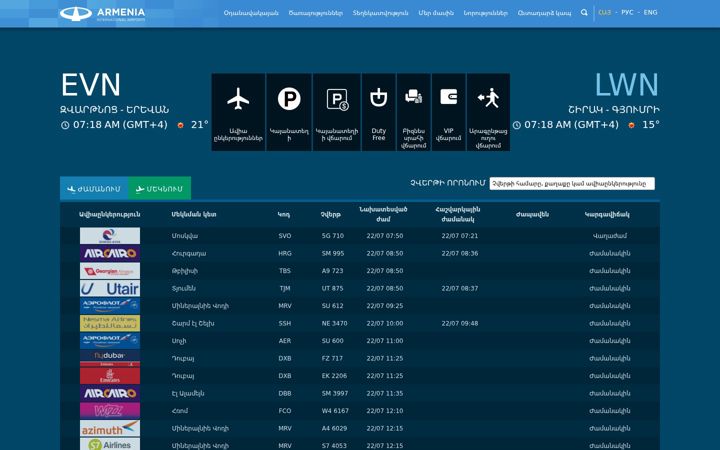Click flight number W4 6167
This screenshot has height=450, width=720.
point(335,411)
